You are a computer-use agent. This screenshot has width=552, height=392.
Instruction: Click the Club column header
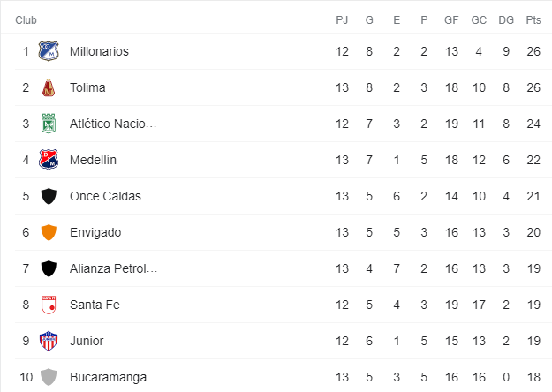(26, 20)
